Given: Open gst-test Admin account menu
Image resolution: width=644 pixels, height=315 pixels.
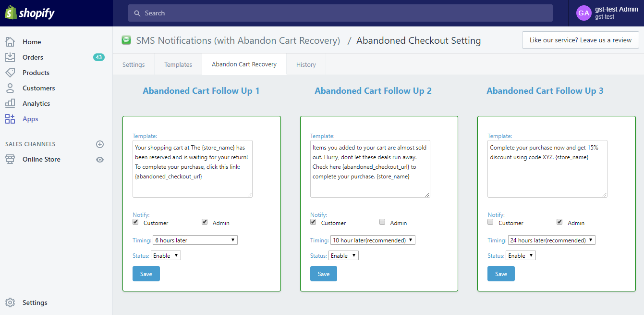Looking at the screenshot, I should [x=607, y=13].
